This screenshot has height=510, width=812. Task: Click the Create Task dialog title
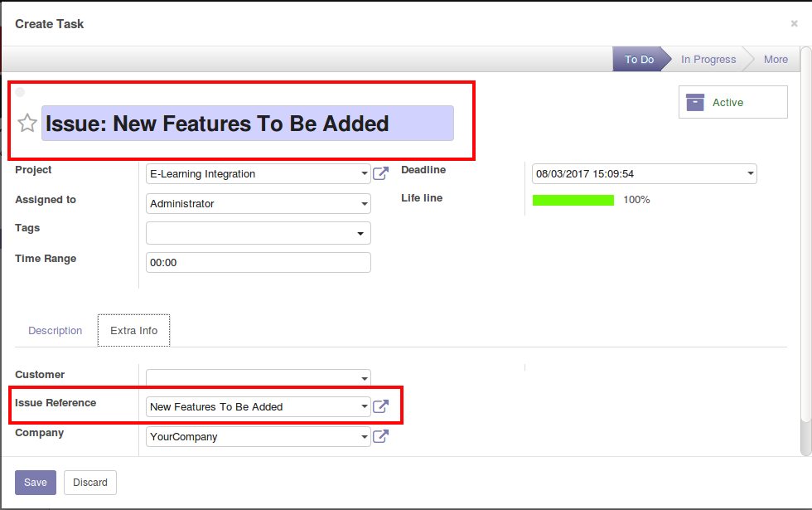[x=49, y=24]
